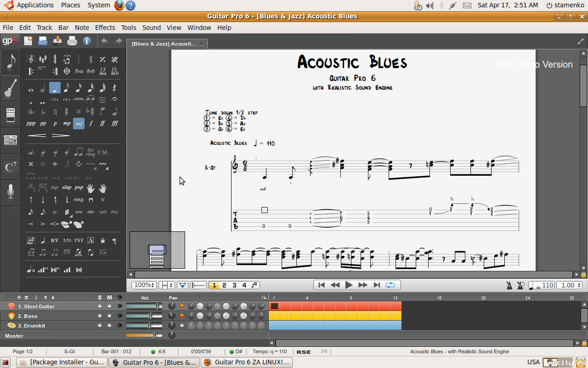Select the half note duration
This screenshot has width=588, height=368.
pyautogui.click(x=43, y=88)
